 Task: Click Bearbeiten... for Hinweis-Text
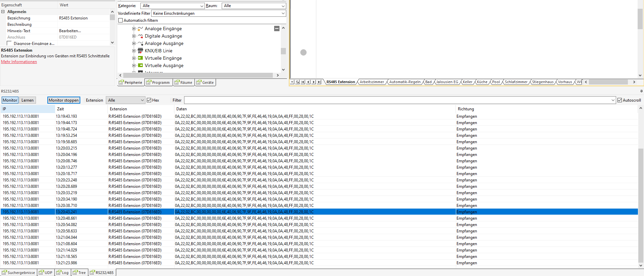(70, 31)
